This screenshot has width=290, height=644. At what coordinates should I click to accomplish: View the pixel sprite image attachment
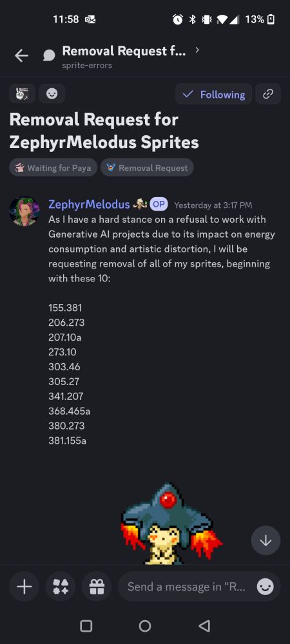coord(171,523)
